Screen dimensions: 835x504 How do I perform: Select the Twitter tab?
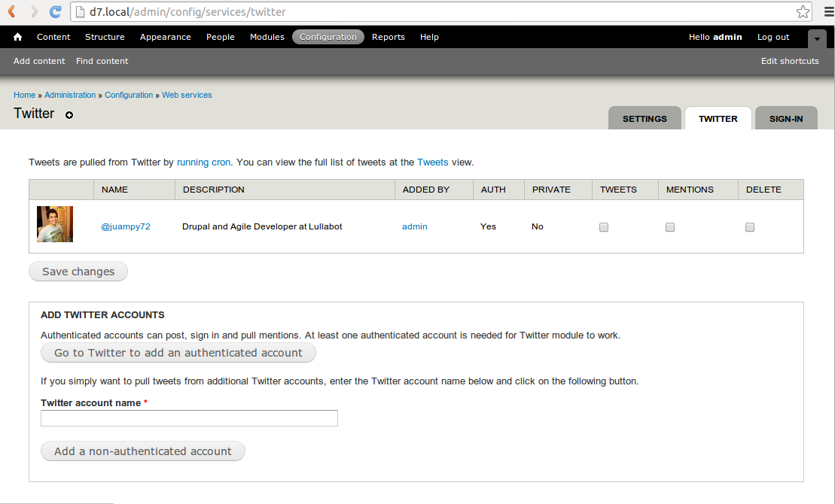coord(718,118)
